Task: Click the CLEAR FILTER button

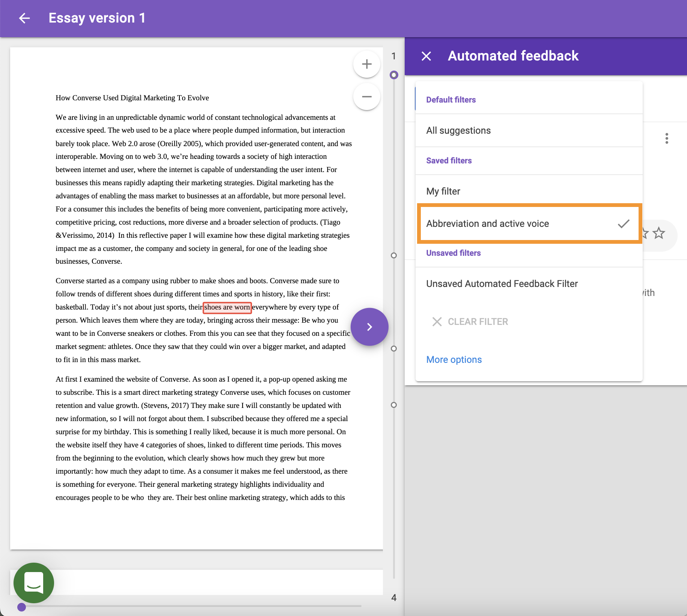Action: coord(470,322)
